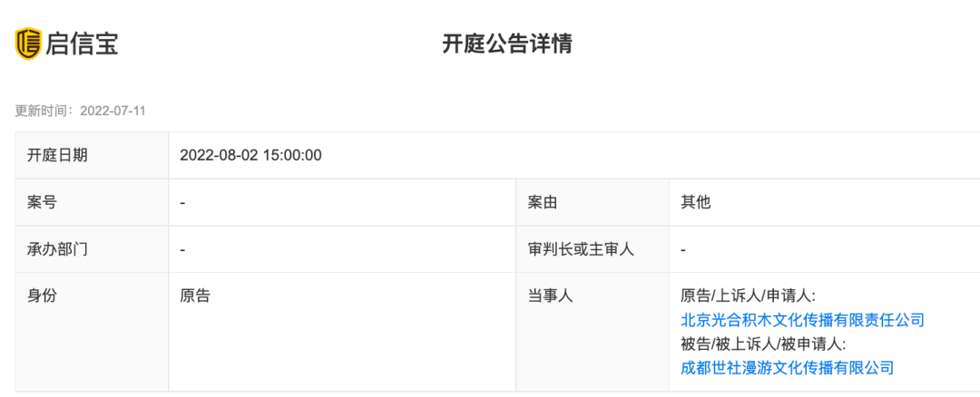The width and height of the screenshot is (980, 397).
Task: Click the dash value beside 案号
Action: pos(182,203)
